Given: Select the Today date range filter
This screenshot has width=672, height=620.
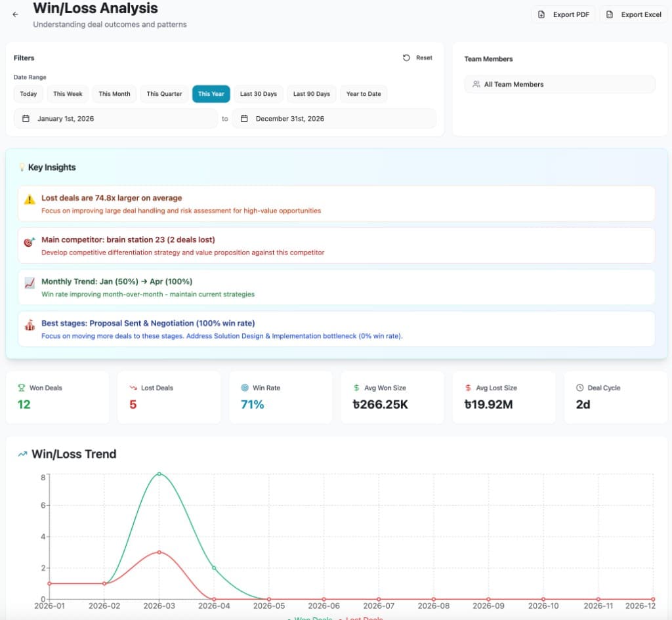Looking at the screenshot, I should [x=28, y=94].
